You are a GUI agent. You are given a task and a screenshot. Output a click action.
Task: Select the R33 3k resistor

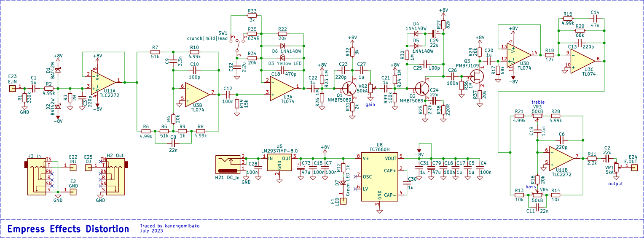pos(252,16)
